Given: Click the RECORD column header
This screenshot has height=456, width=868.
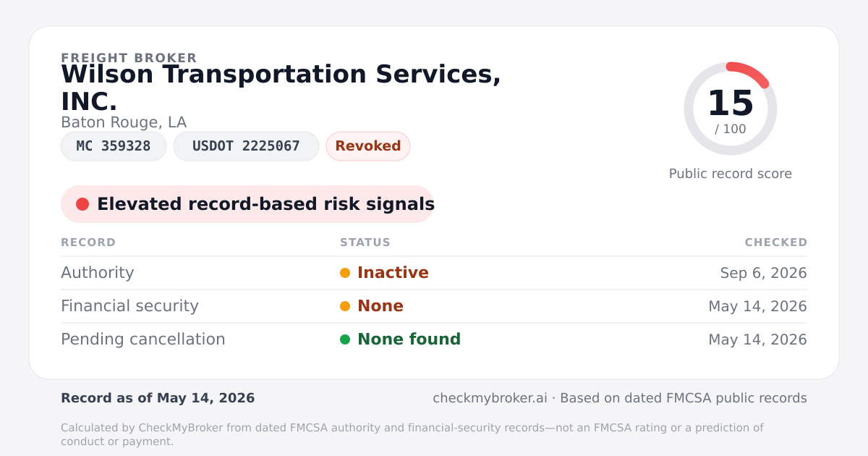Looking at the screenshot, I should 88,242.
